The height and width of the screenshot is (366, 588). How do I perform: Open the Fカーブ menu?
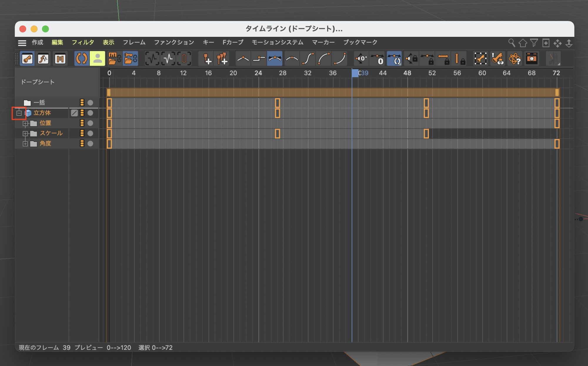point(233,42)
